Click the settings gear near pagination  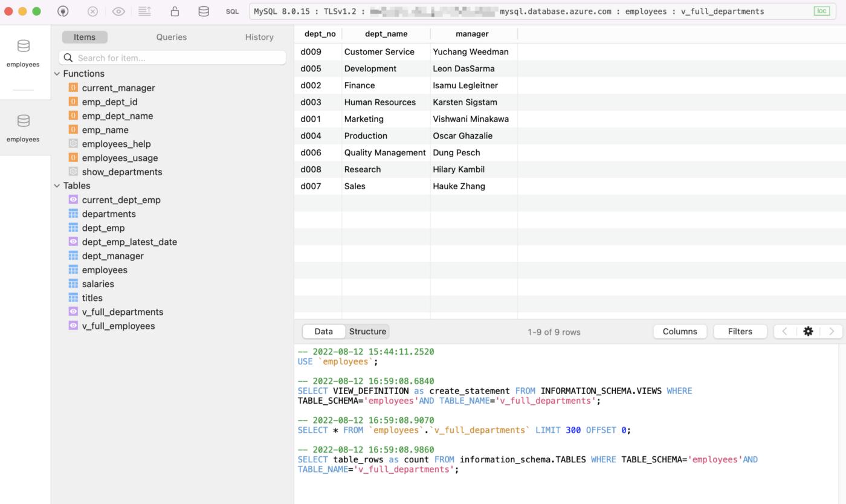(x=808, y=331)
